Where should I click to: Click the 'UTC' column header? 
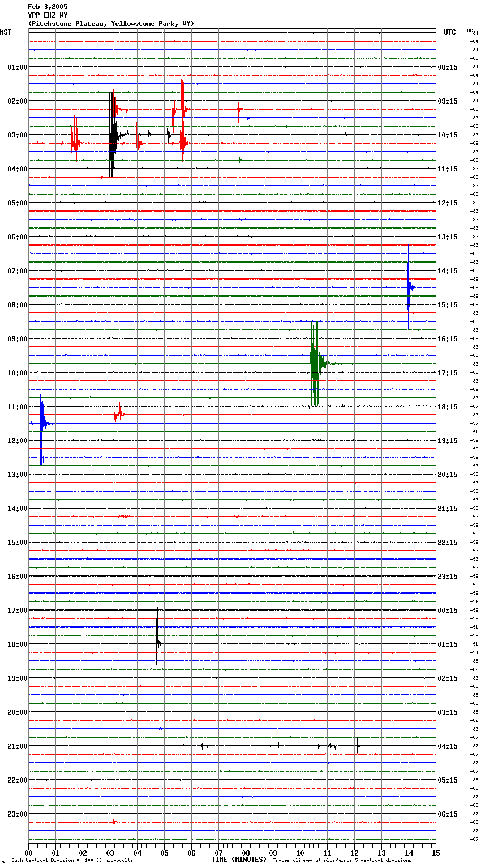tap(449, 32)
